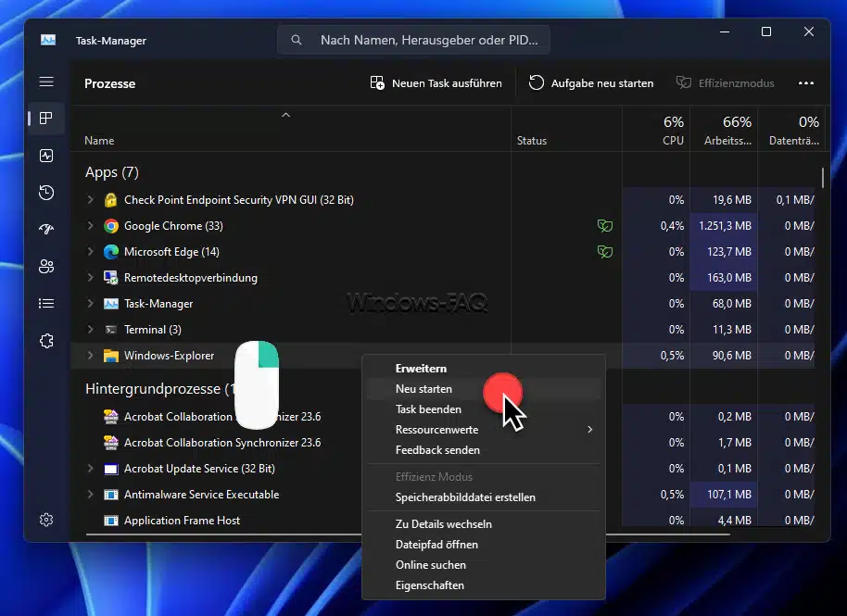Click the Task-Manager process row icon
This screenshot has height=616, width=847.
click(110, 304)
